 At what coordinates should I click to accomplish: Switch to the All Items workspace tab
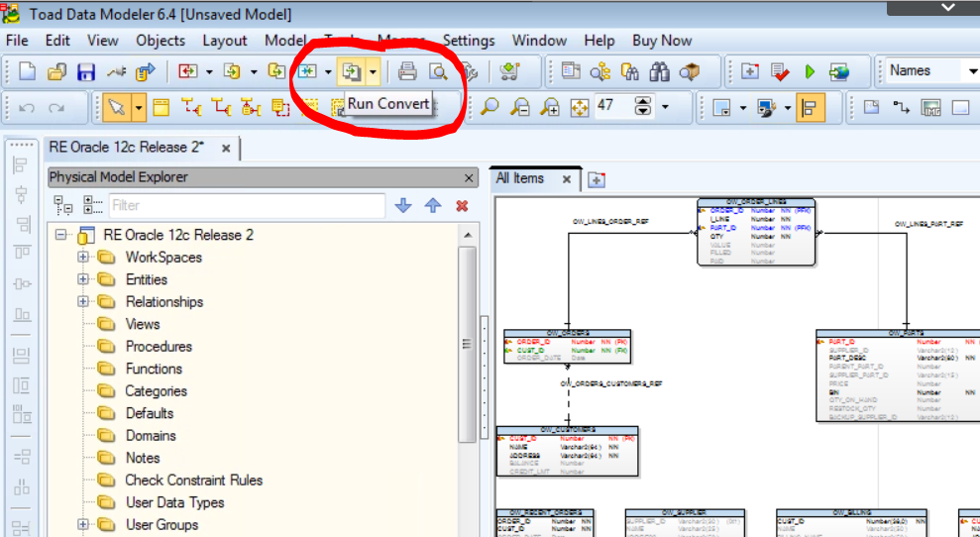coord(520,178)
